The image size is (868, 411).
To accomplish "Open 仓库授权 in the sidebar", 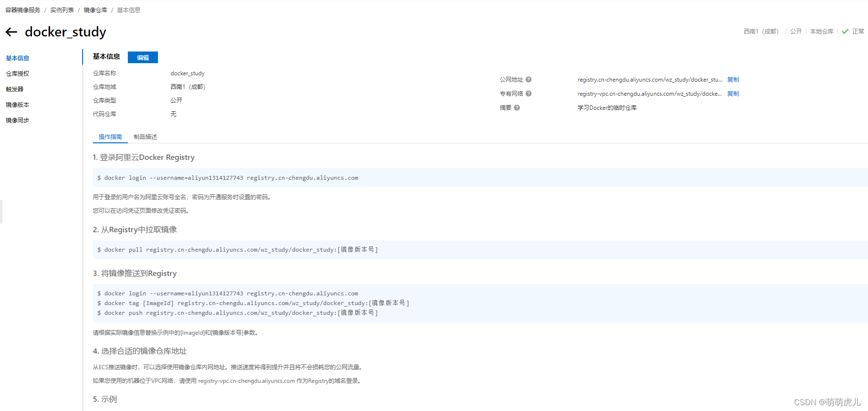I will click(17, 74).
